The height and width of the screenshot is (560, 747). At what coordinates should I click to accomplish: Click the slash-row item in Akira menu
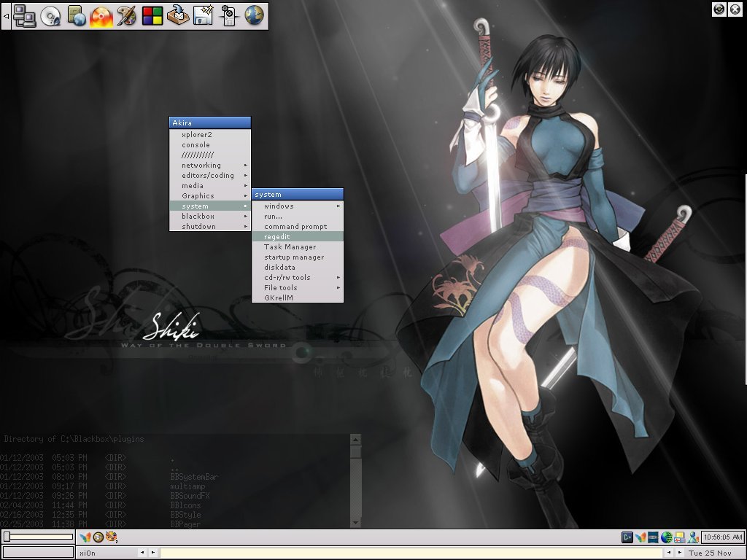coord(210,155)
